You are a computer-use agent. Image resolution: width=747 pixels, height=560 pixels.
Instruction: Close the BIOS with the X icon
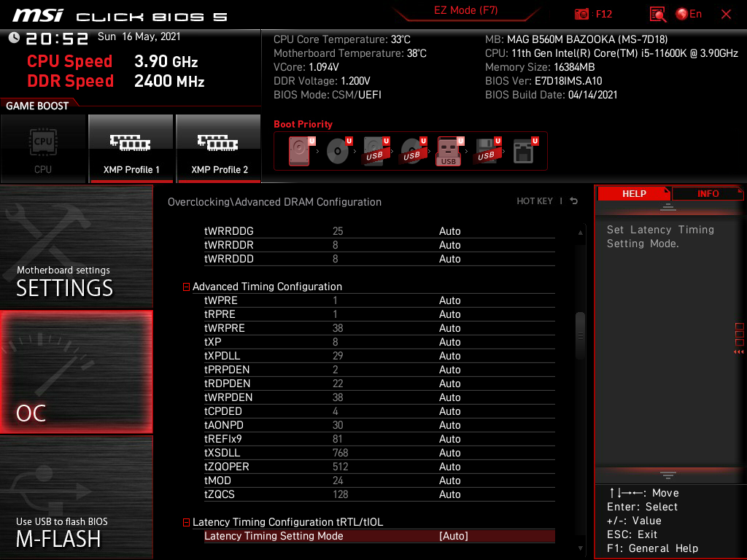tap(726, 15)
